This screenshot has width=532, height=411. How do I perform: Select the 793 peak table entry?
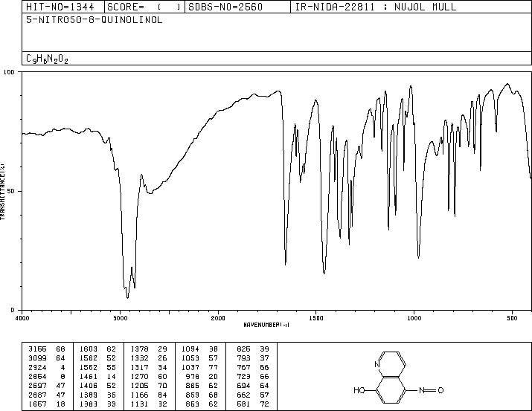(x=253, y=358)
